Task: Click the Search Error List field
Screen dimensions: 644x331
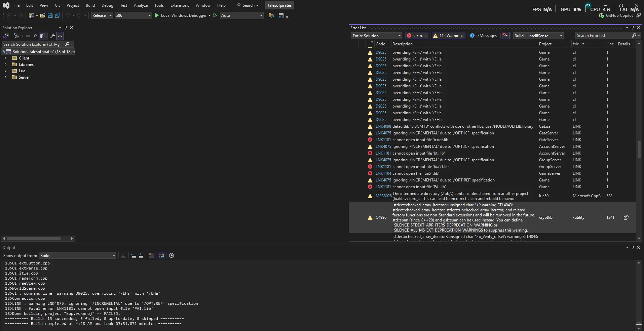Action: (603, 36)
